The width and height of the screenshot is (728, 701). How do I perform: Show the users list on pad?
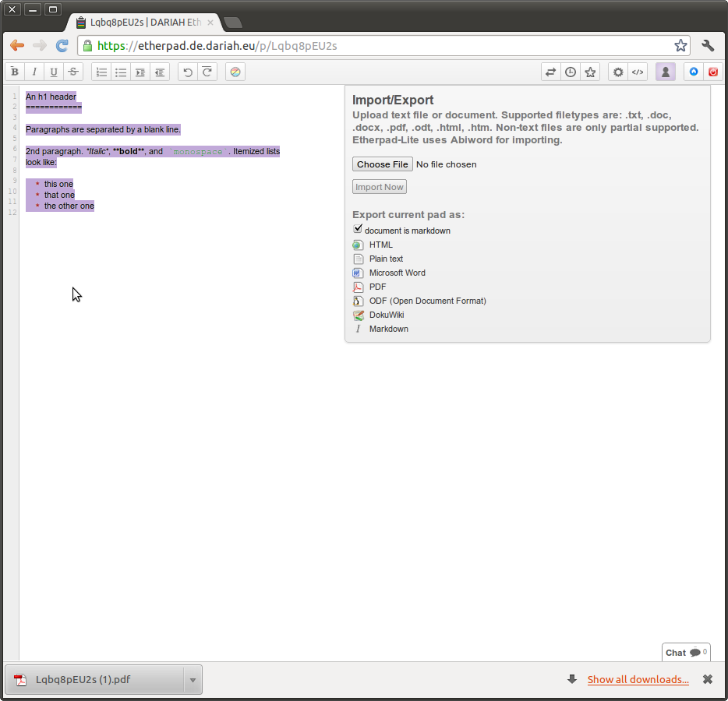point(665,72)
